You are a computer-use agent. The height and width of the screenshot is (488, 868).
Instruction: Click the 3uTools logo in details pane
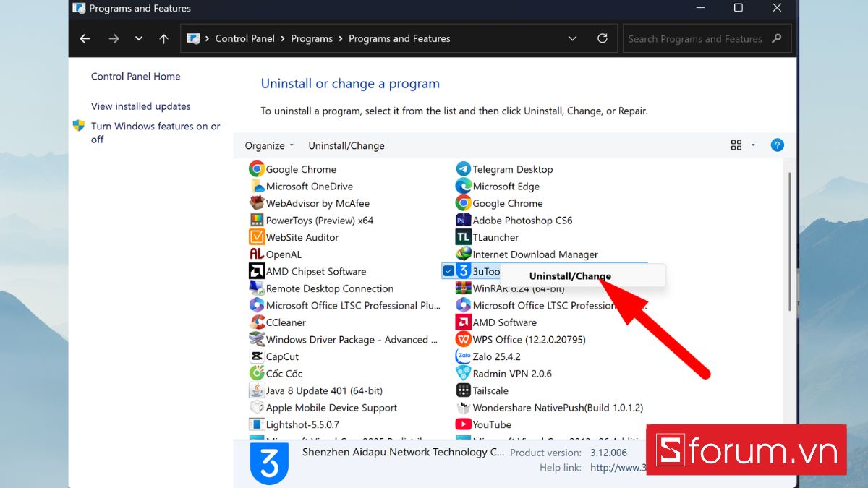(x=268, y=463)
